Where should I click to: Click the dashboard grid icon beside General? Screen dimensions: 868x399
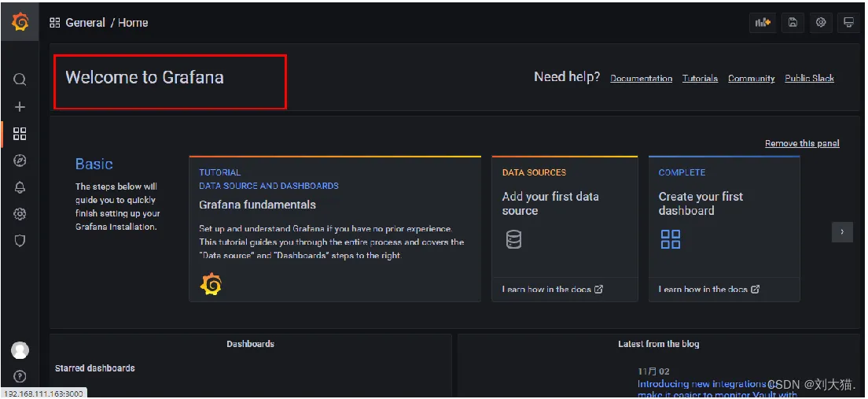[x=54, y=23]
